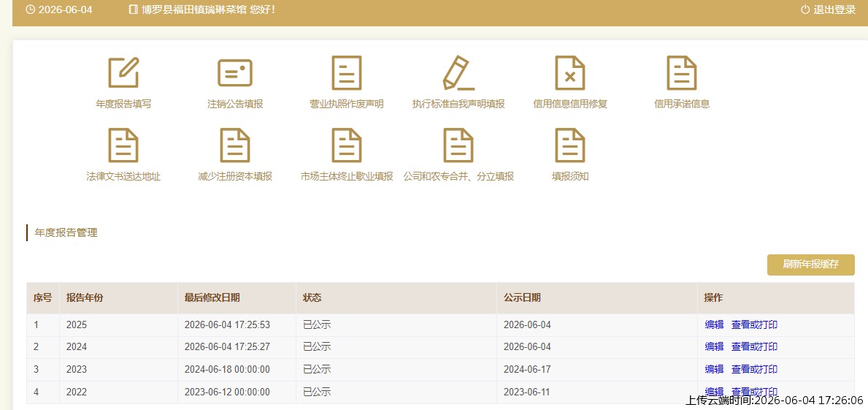Edit the 2024 annual report via 编辑
This screenshot has width=868, height=410.
(714, 347)
